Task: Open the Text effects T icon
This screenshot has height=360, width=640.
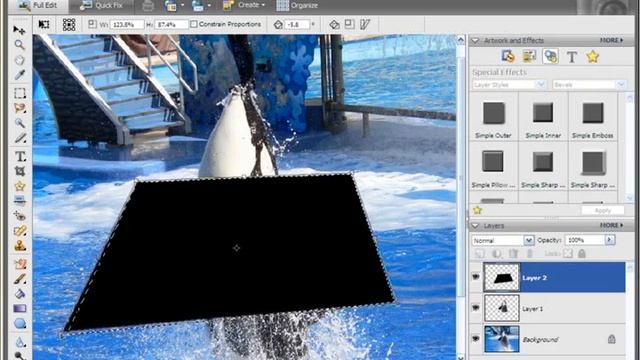Action: pos(572,57)
